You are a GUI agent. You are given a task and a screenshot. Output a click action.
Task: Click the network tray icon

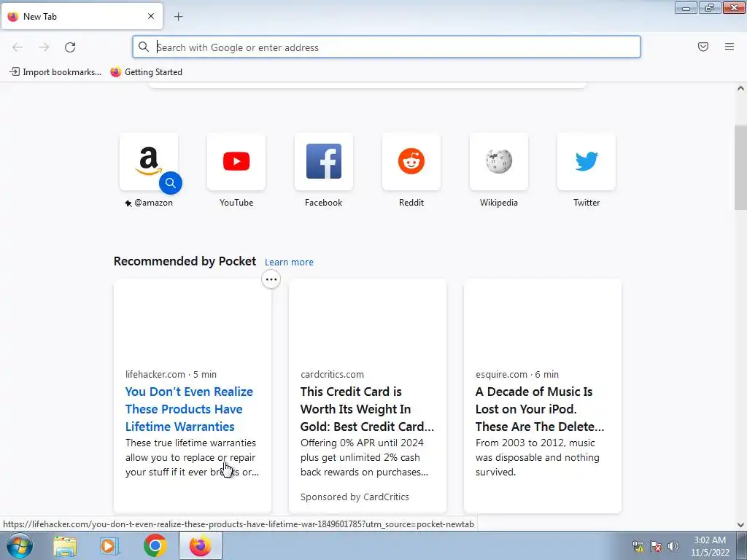pyautogui.click(x=638, y=546)
